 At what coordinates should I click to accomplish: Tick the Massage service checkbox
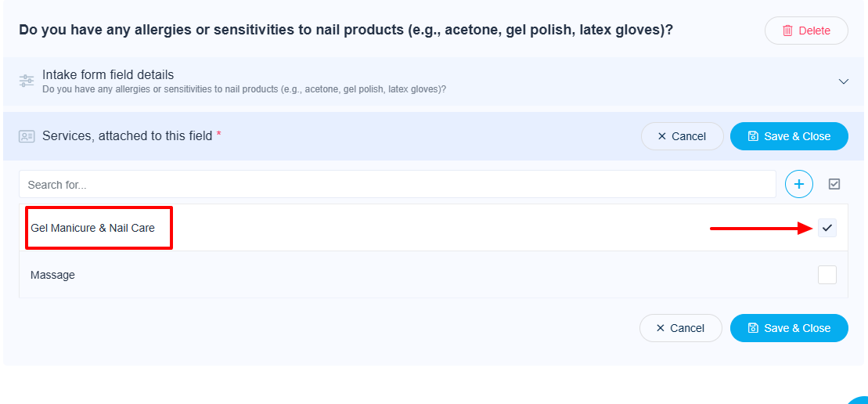click(827, 275)
